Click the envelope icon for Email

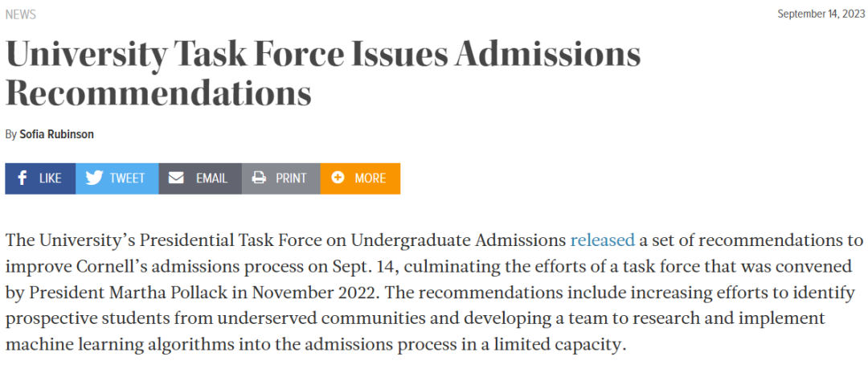coord(176,178)
